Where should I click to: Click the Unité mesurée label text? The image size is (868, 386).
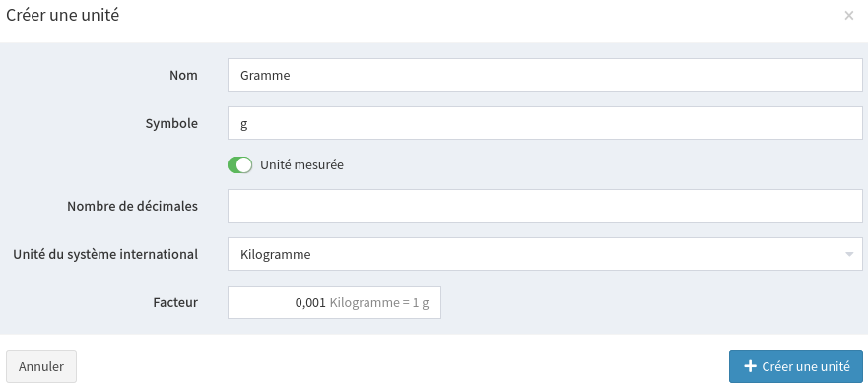301,165
